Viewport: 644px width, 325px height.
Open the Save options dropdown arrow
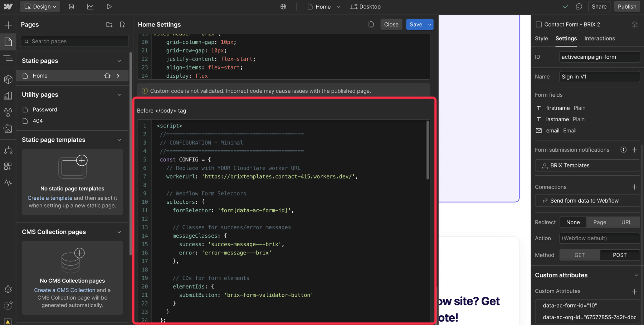tap(430, 24)
